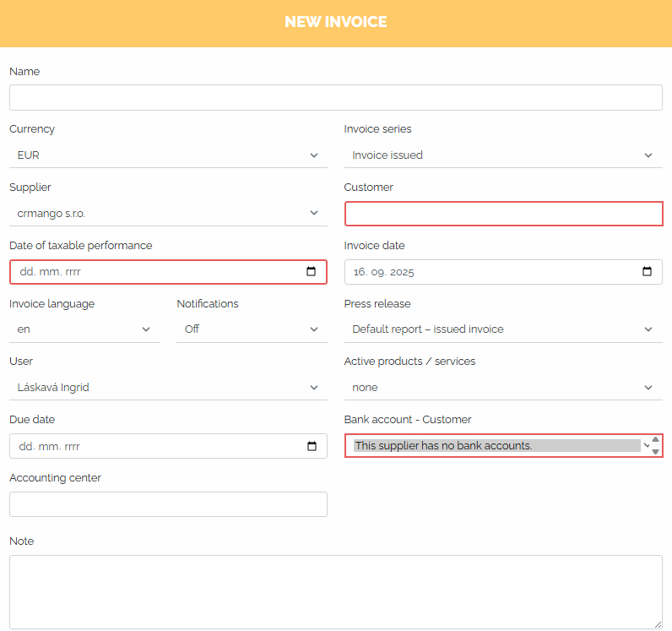Click down arrow in Bank account field

tap(656, 452)
